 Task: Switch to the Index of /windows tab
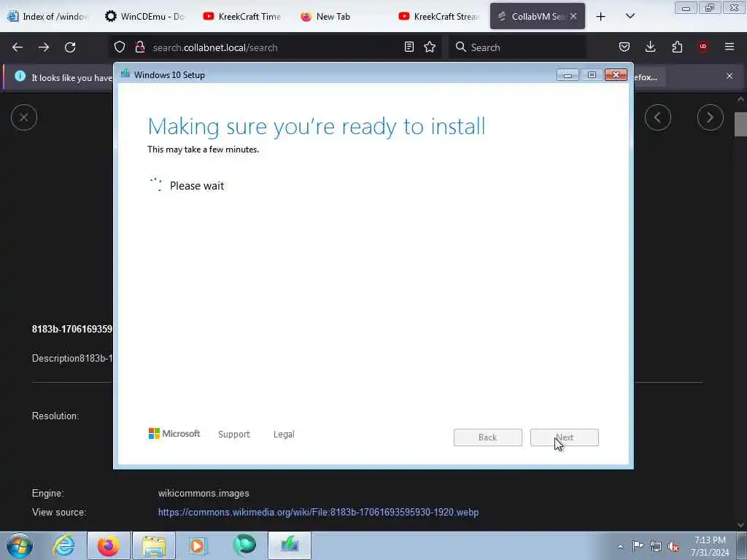click(x=47, y=17)
